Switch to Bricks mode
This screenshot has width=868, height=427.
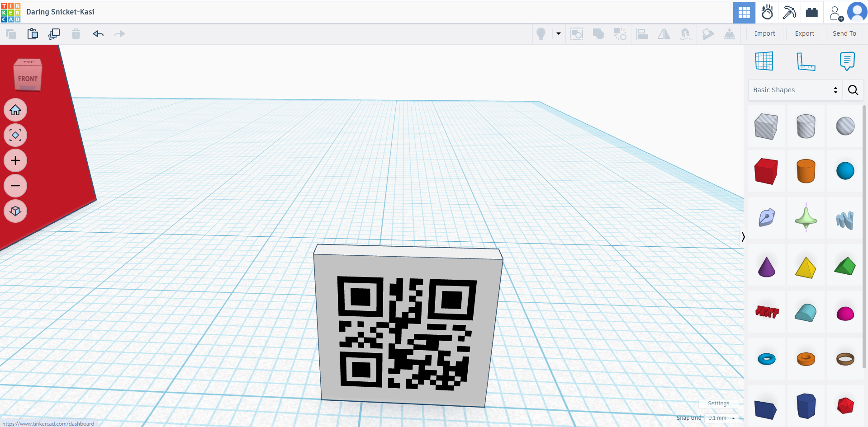[x=812, y=12]
